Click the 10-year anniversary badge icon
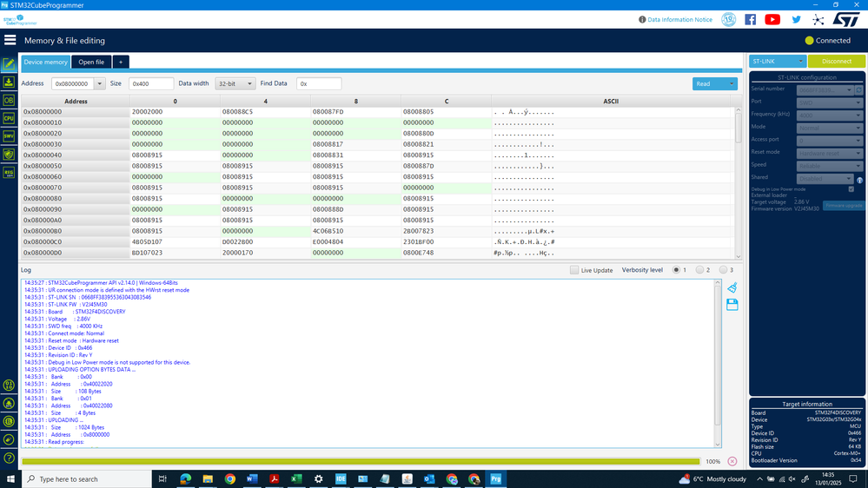The width and height of the screenshot is (868, 488). click(728, 19)
